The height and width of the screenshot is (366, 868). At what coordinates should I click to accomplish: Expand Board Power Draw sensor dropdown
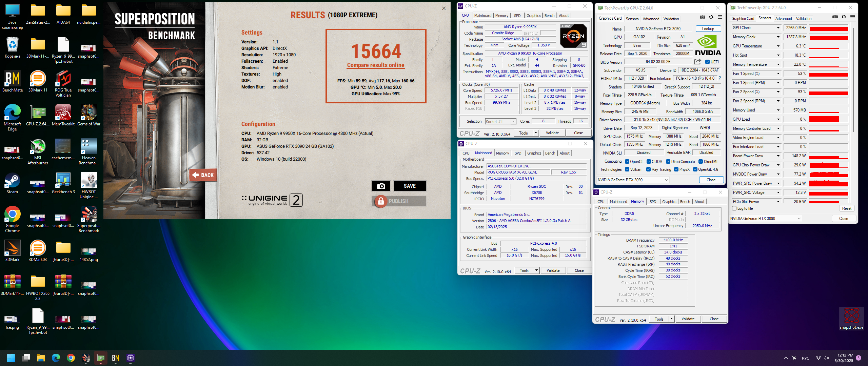[778, 156]
